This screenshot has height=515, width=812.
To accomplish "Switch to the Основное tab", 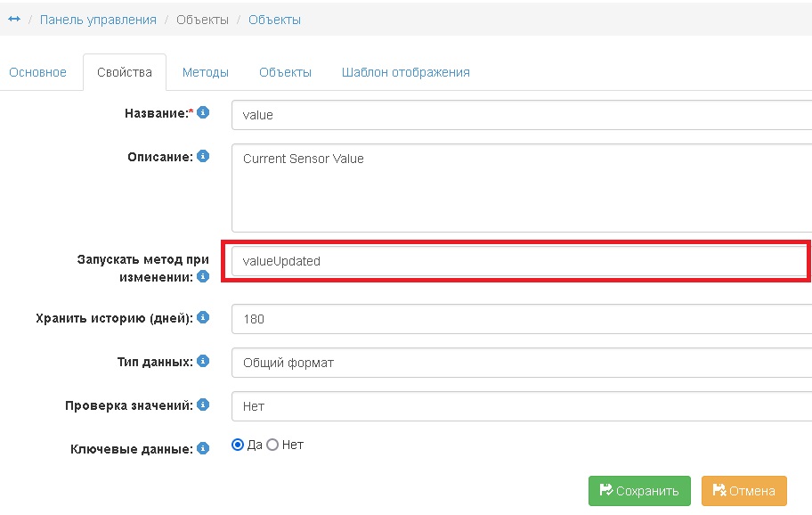I will [37, 72].
